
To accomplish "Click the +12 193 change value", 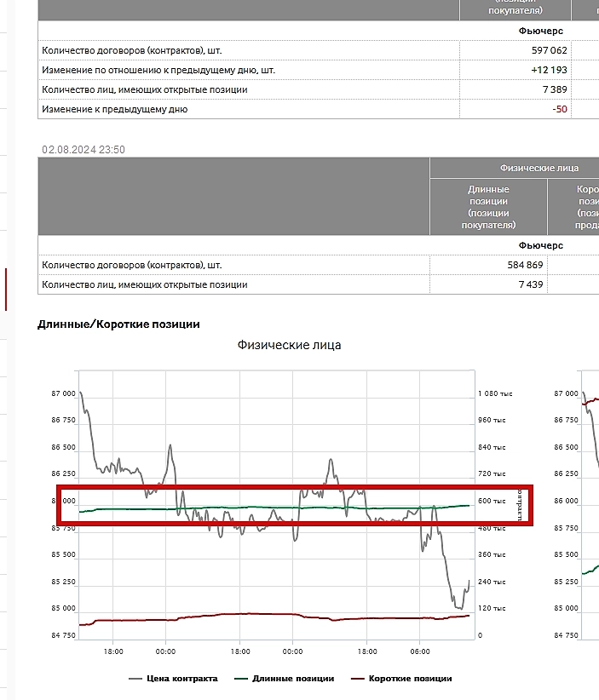I will coord(549,70).
